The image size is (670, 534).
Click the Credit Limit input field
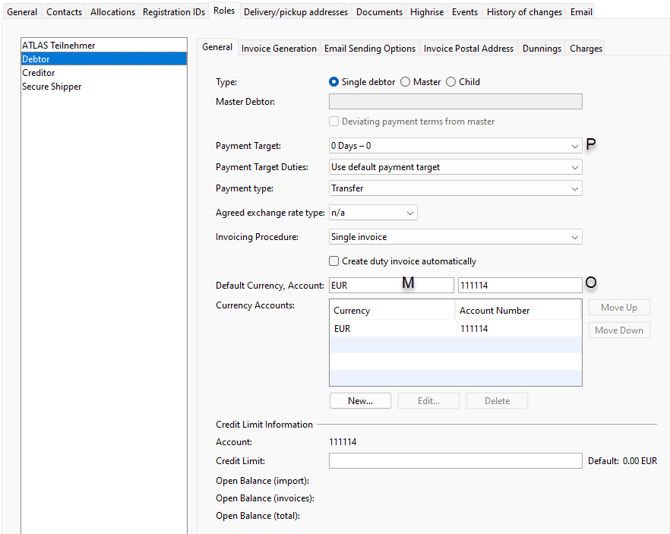(x=455, y=461)
